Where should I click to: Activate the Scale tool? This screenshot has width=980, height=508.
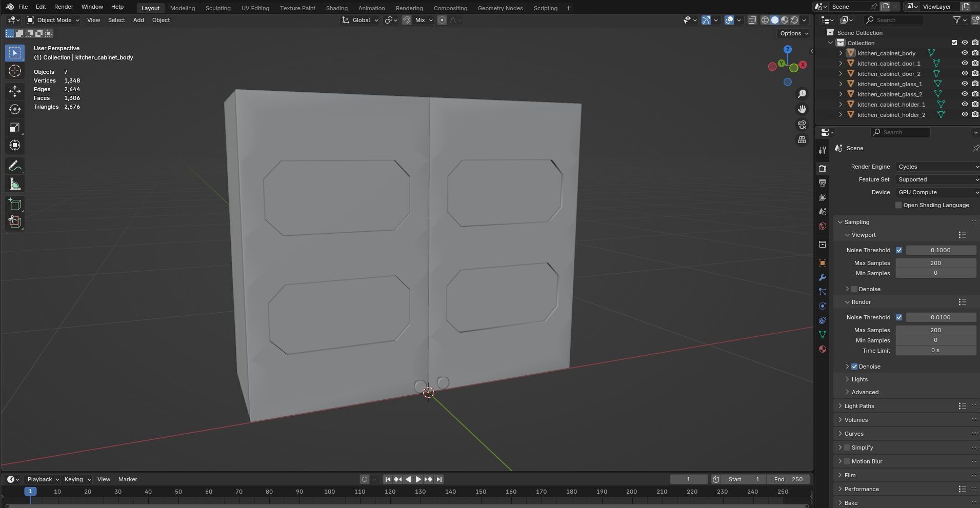coord(15,127)
